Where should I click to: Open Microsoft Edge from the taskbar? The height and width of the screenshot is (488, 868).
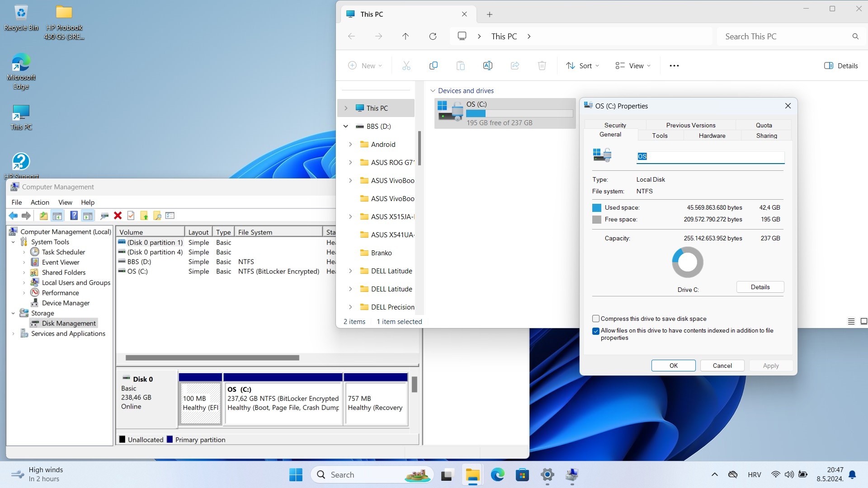tap(497, 474)
